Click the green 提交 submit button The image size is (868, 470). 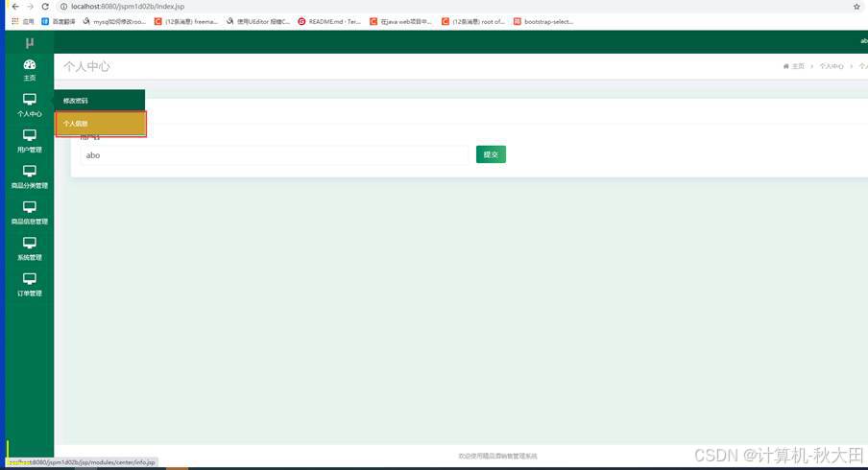pyautogui.click(x=491, y=154)
